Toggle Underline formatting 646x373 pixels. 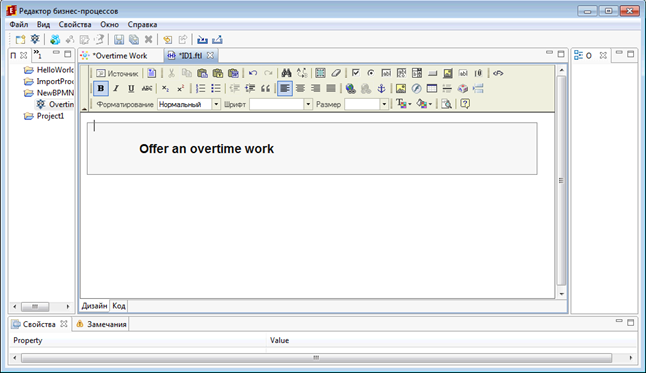tap(131, 89)
